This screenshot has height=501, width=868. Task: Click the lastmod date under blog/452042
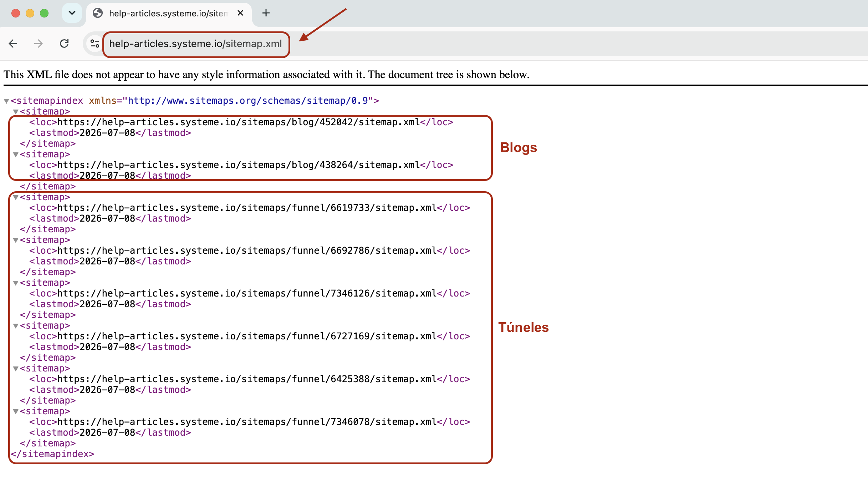(x=107, y=133)
